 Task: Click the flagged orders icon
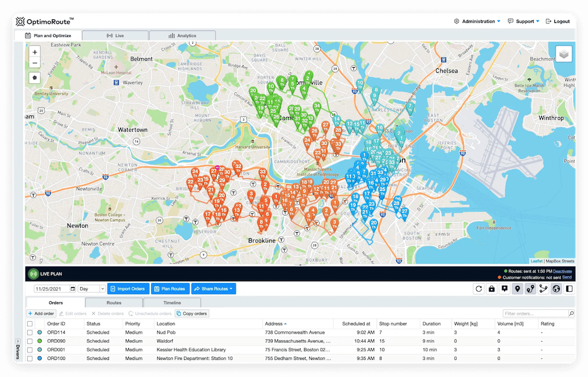click(x=505, y=289)
